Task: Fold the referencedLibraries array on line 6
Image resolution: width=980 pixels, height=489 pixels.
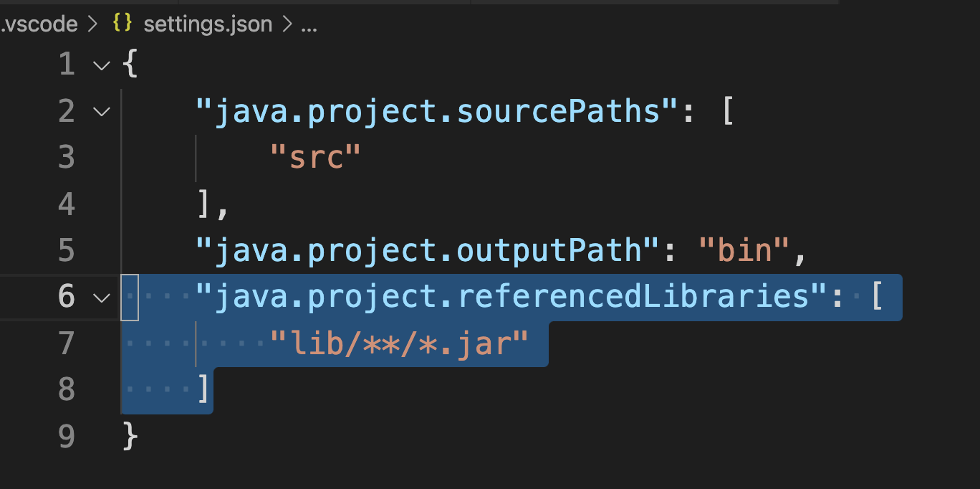Action: 102,297
